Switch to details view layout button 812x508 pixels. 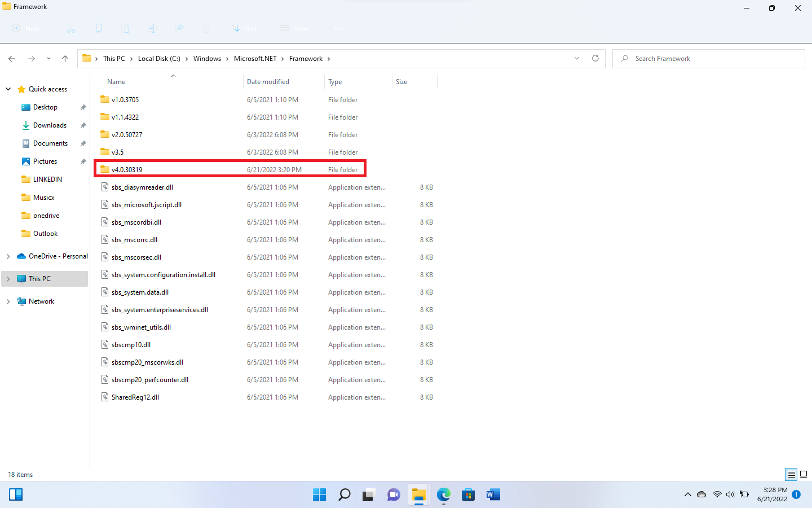point(791,475)
